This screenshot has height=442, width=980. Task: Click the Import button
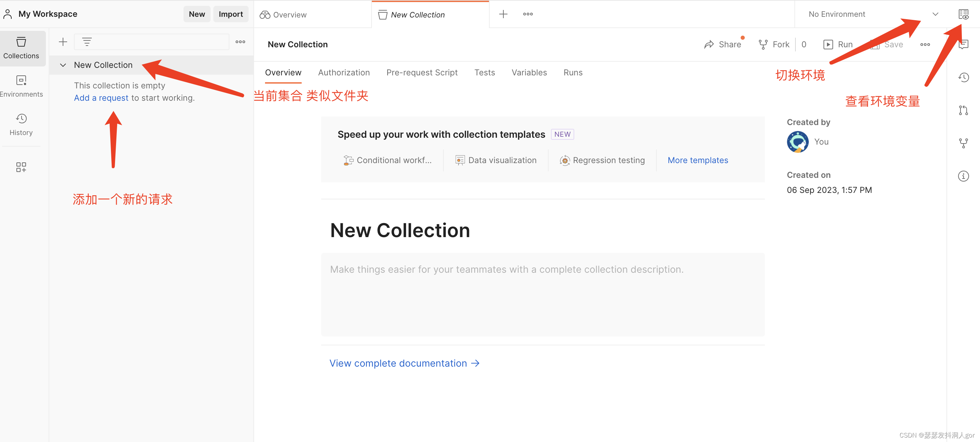230,14
